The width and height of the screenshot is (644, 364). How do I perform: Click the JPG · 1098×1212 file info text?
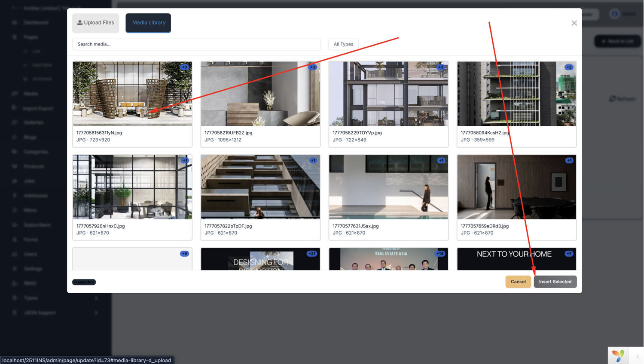click(x=223, y=140)
